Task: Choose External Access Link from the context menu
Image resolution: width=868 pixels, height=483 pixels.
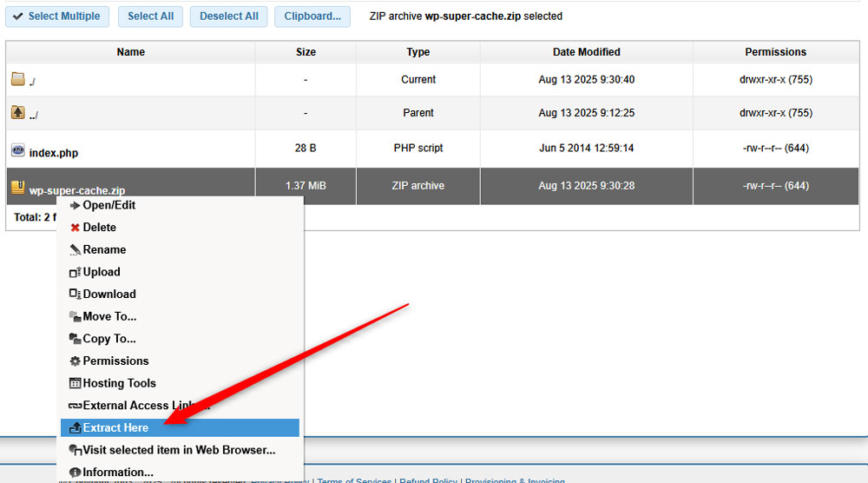Action: tap(146, 405)
